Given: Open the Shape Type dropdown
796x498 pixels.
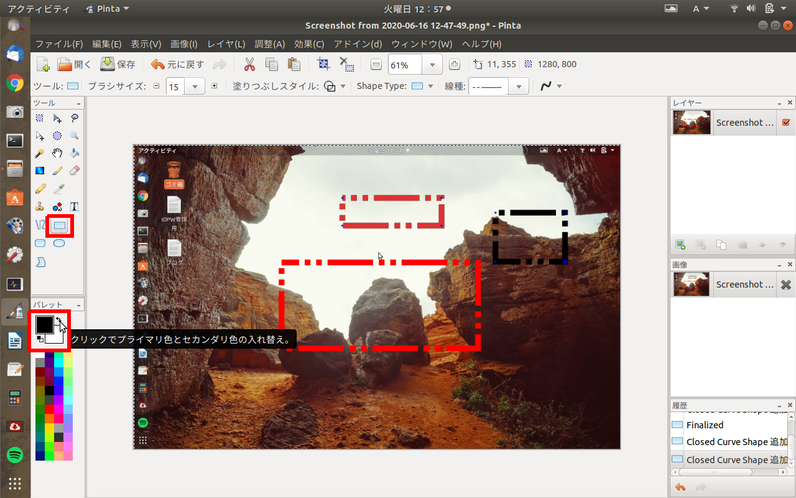Looking at the screenshot, I should (x=430, y=86).
